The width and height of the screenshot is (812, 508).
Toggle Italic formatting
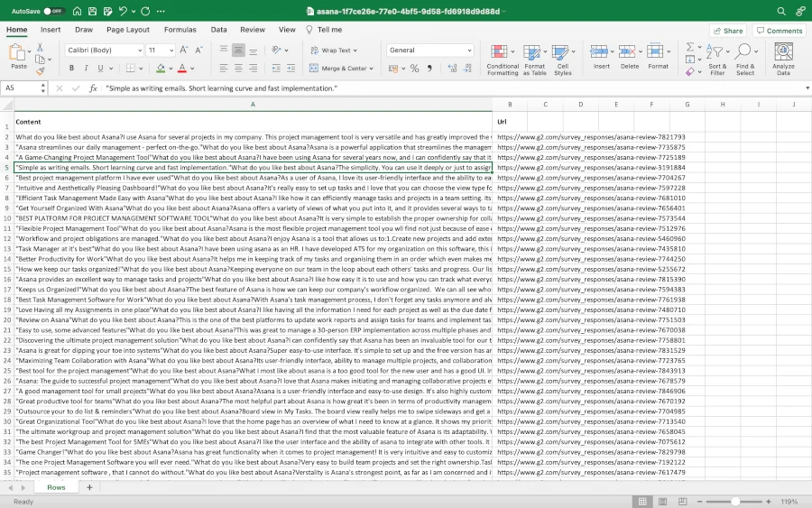coord(86,68)
